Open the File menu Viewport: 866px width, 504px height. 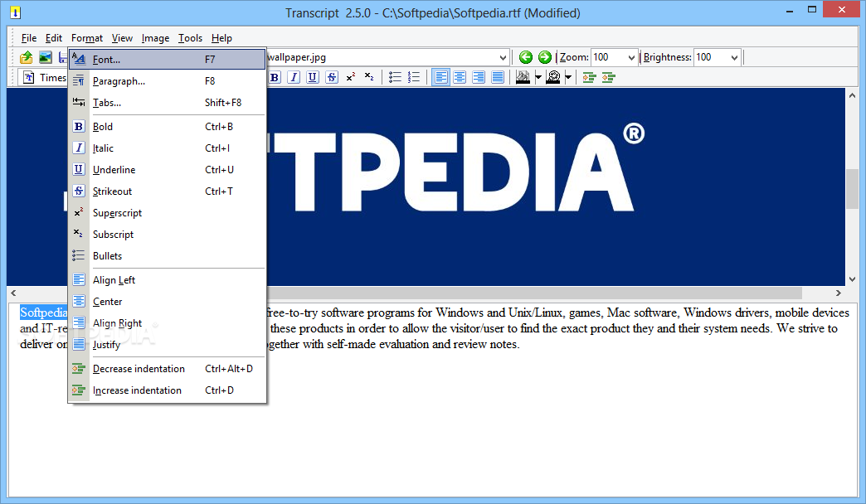29,38
